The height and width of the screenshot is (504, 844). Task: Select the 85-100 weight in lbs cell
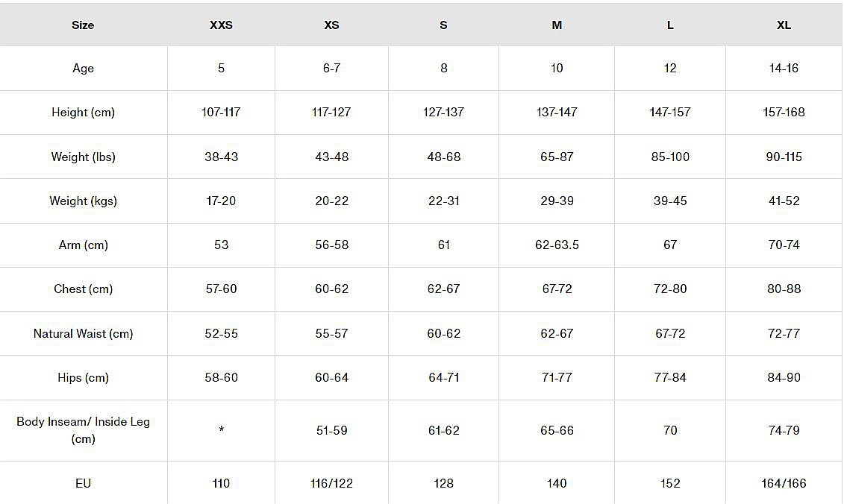click(x=670, y=157)
